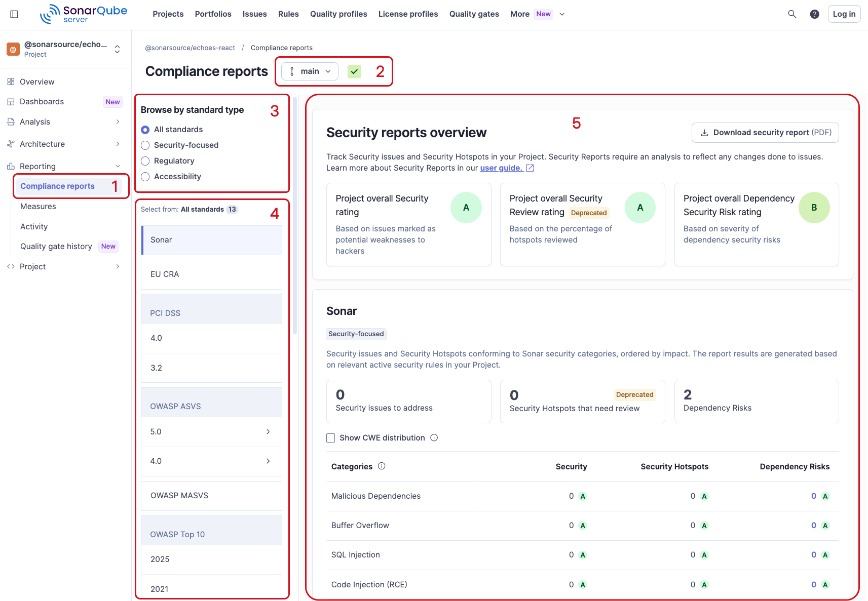Click the SonarQube server logo
Image resolution: width=868 pixels, height=601 pixels.
point(84,14)
